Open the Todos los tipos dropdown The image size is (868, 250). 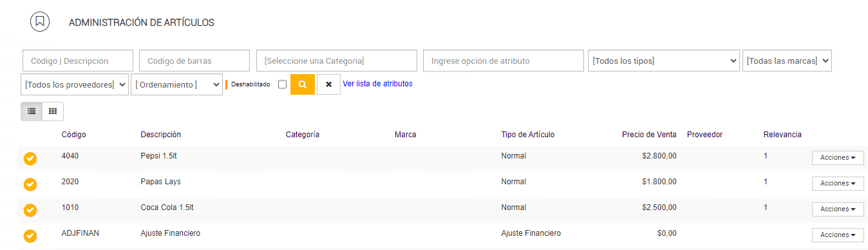click(664, 61)
